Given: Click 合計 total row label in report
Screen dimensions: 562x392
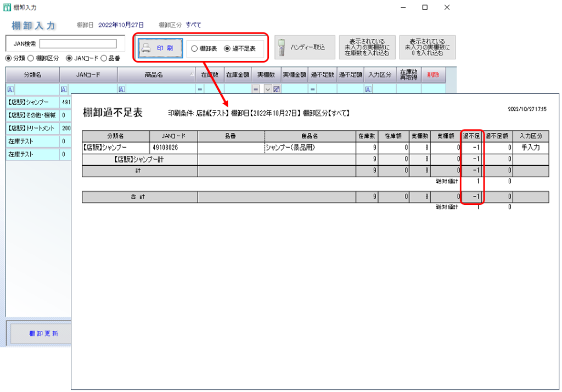Looking at the screenshot, I should 138,197.
